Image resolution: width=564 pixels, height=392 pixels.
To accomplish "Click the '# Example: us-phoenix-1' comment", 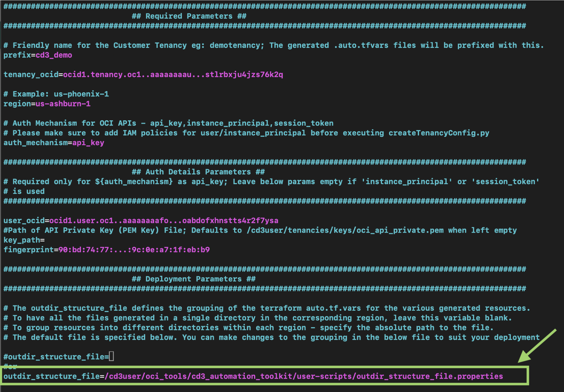I will coord(56,94).
